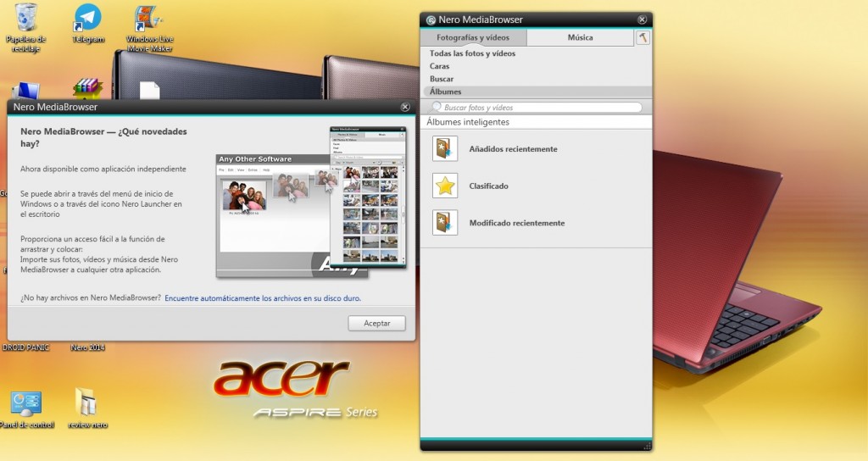This screenshot has height=461, width=868.
Task: Switch to the Música tab
Action: (x=580, y=37)
